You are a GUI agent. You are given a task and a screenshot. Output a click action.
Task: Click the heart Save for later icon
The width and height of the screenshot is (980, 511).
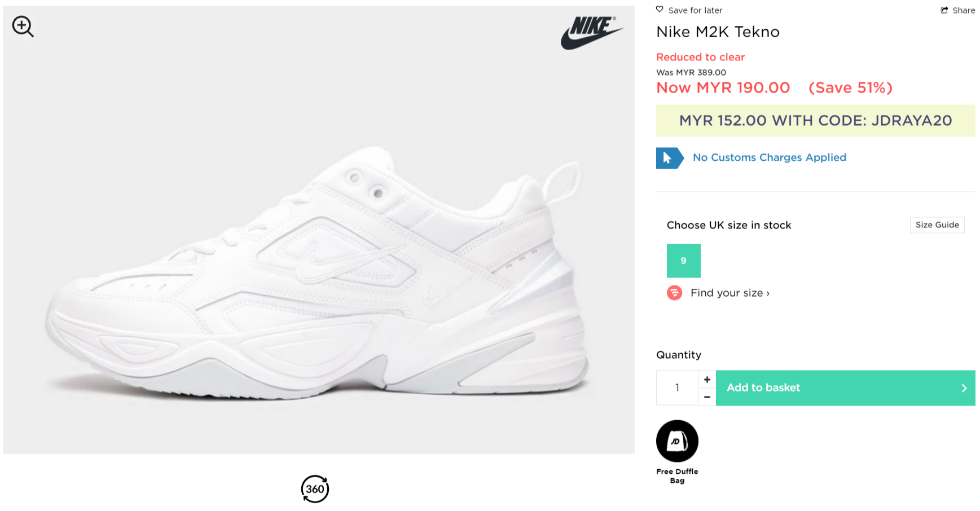pyautogui.click(x=660, y=10)
